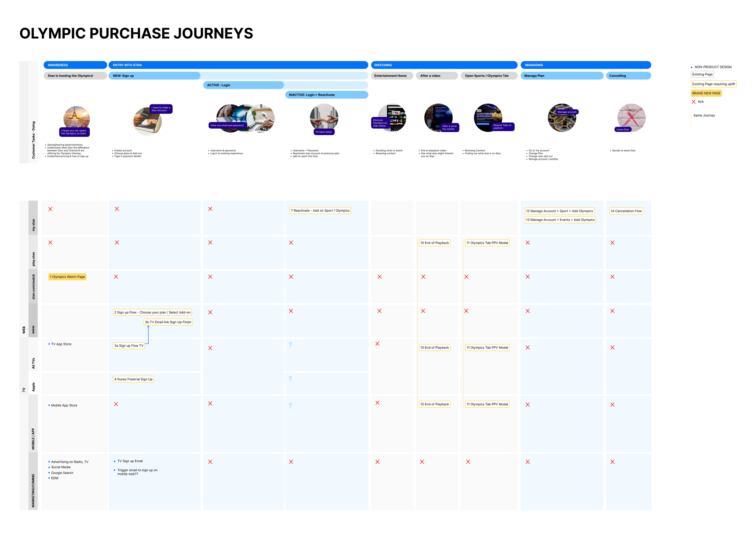Screen dimensions: 756x535
Task: Click the blue arrow connecting 3a to 3b
Action: (148, 334)
